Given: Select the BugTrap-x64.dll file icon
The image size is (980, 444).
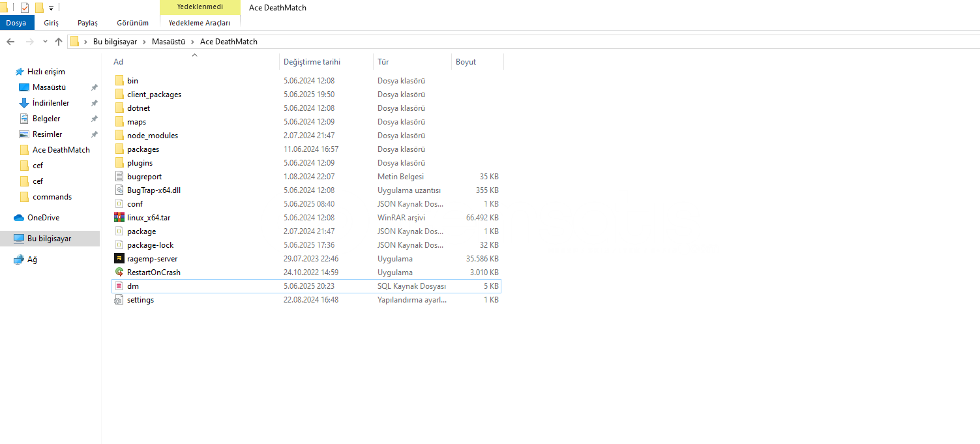Looking at the screenshot, I should tap(119, 190).
